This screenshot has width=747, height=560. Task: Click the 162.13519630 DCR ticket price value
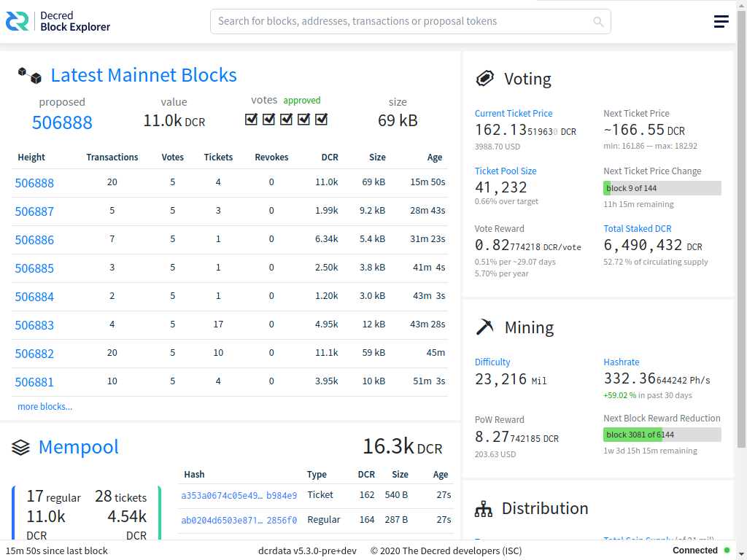click(525, 130)
